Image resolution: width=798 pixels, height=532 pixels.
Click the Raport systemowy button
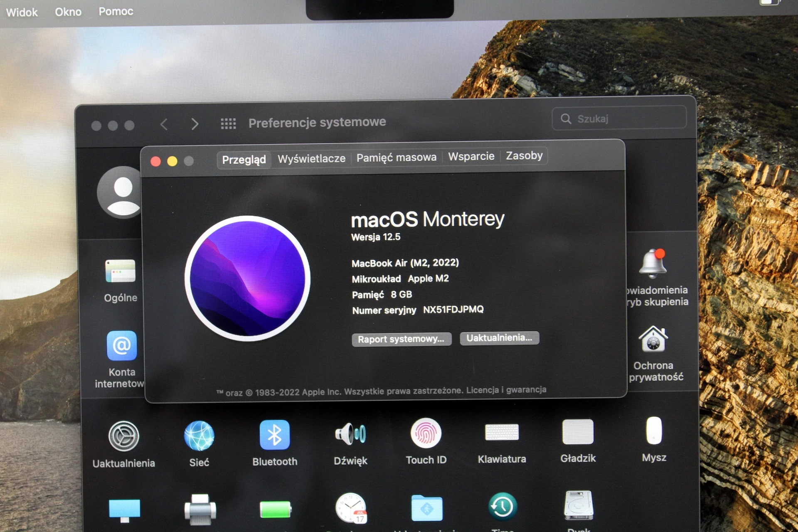401,339
